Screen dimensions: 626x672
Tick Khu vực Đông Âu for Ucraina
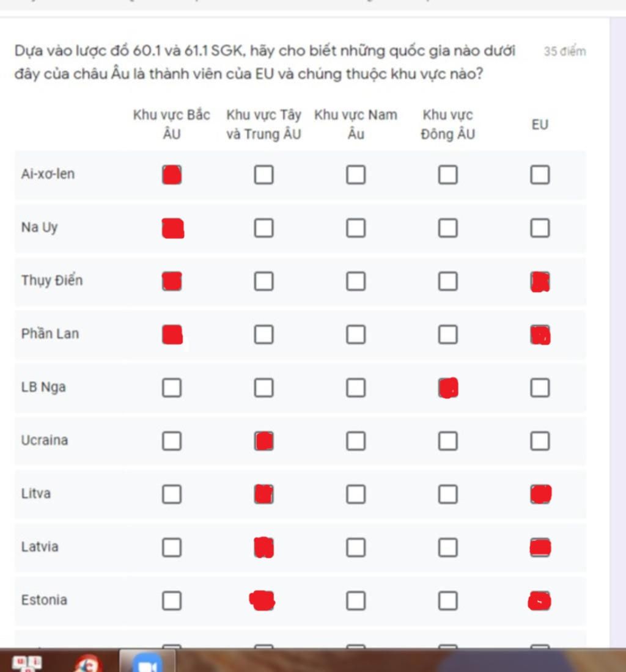coord(448,441)
